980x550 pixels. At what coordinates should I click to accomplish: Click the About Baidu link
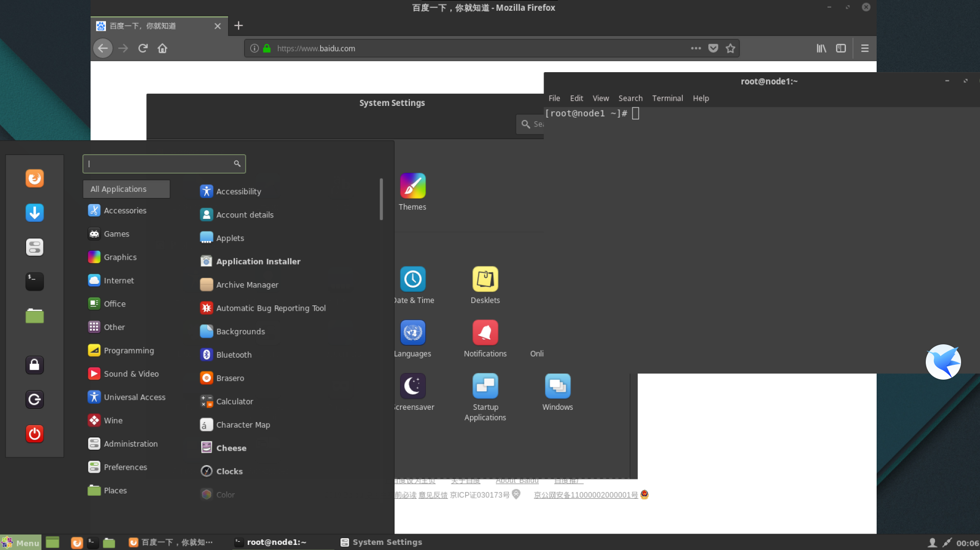517,480
